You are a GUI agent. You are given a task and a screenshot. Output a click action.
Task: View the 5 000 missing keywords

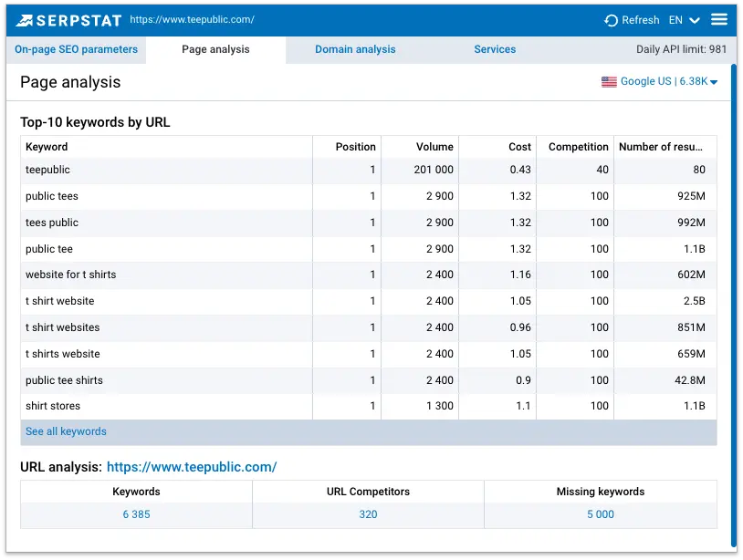pyautogui.click(x=599, y=515)
